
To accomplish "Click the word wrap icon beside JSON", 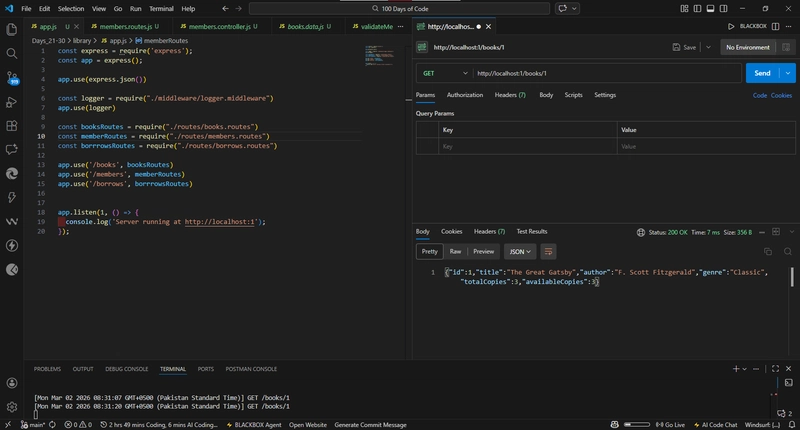I will [548, 252].
